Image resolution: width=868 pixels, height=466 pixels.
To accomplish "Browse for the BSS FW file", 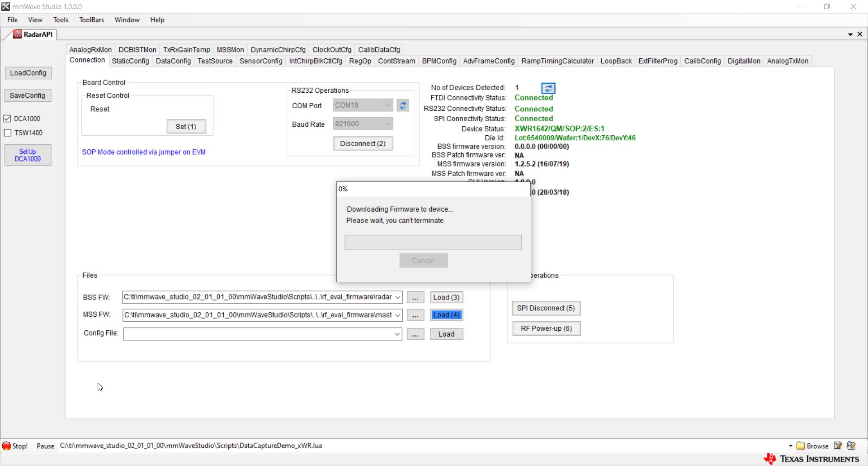I will 415,297.
